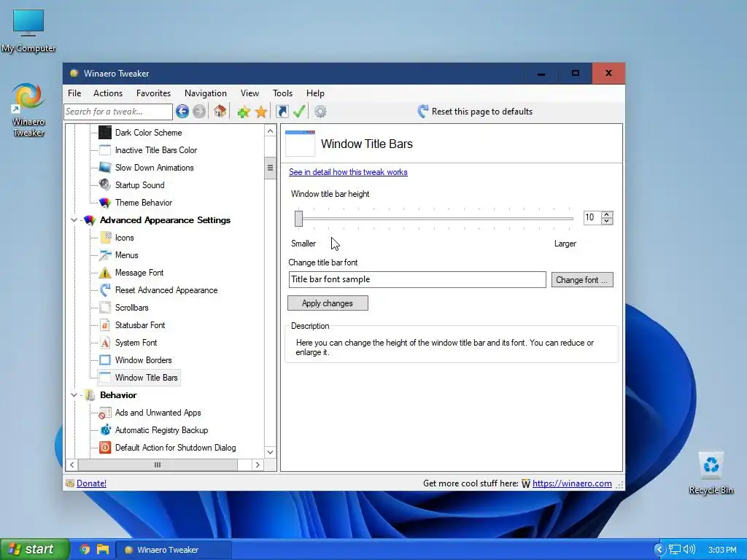Click the Forward navigation arrow icon

click(x=199, y=112)
